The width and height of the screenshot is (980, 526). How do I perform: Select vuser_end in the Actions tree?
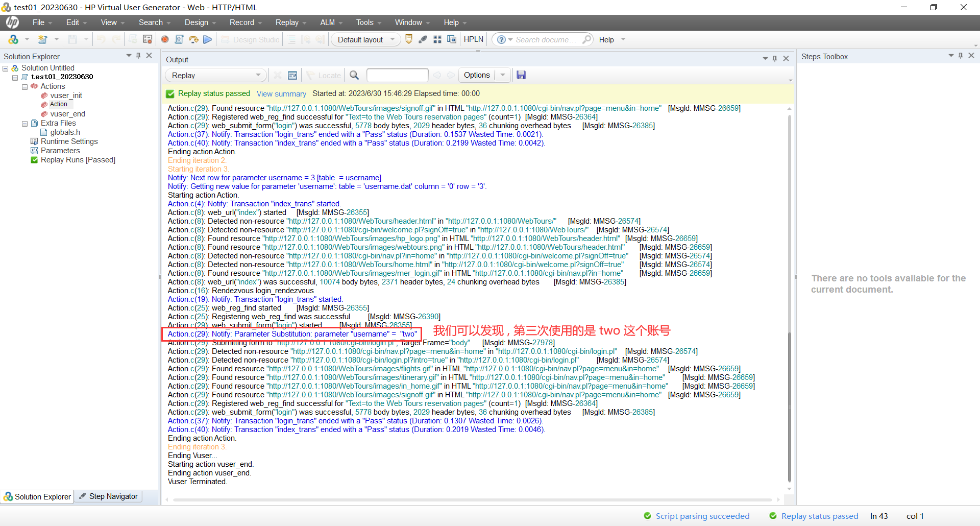[68, 114]
